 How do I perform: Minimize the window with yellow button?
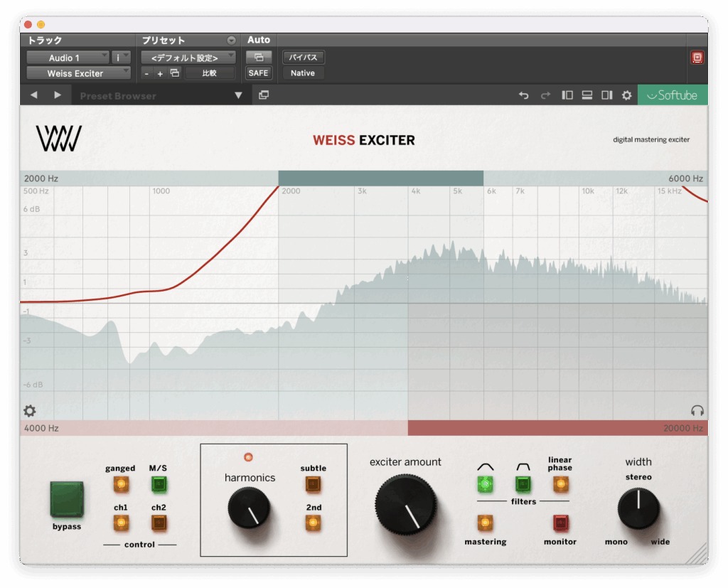tap(41, 24)
